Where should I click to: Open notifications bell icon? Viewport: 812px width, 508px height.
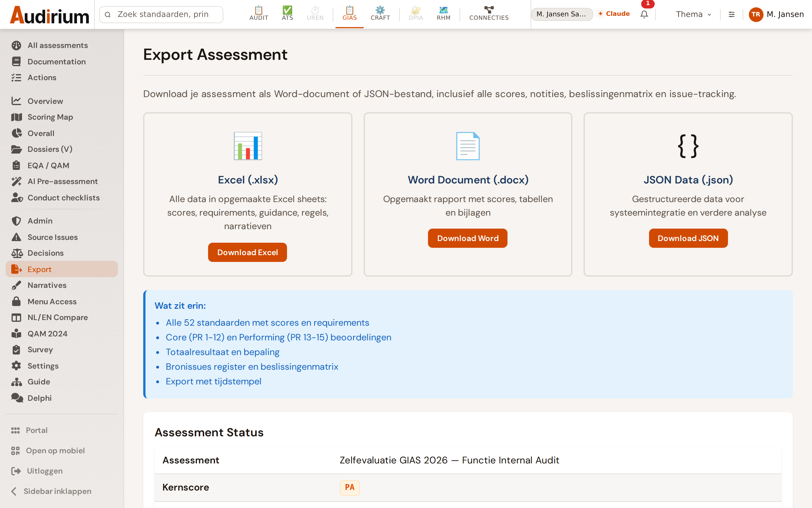click(644, 14)
